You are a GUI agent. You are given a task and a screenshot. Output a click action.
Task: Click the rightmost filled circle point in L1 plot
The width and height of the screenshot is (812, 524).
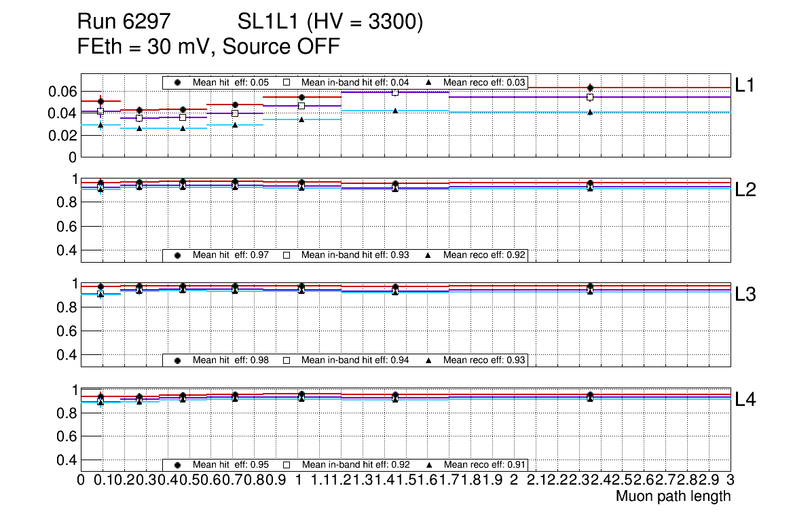(x=590, y=88)
